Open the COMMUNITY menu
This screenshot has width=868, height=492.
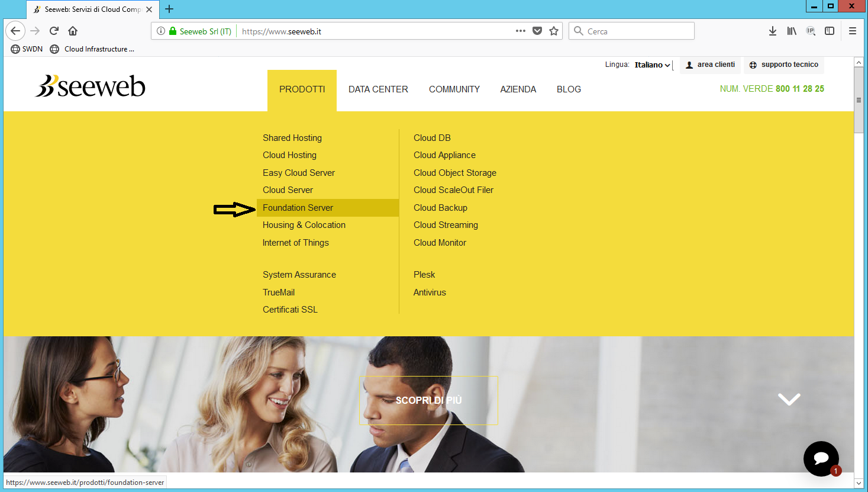454,89
